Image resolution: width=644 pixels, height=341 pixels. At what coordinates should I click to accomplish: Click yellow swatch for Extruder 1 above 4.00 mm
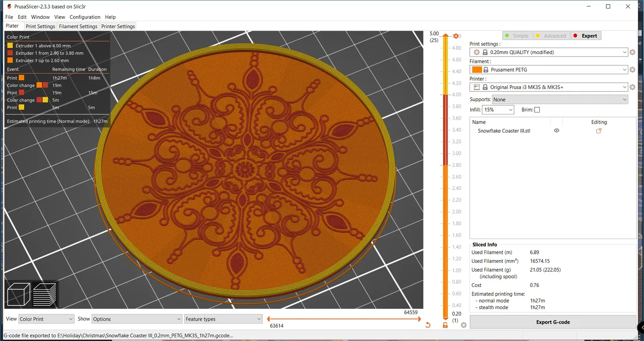point(10,46)
